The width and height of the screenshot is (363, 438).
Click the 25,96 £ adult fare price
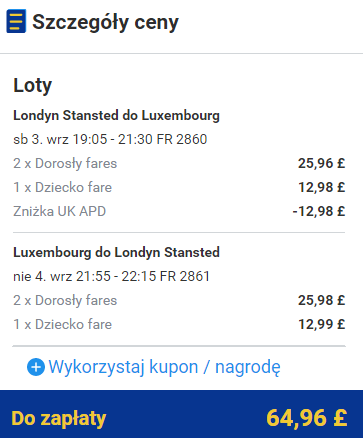[321, 163]
